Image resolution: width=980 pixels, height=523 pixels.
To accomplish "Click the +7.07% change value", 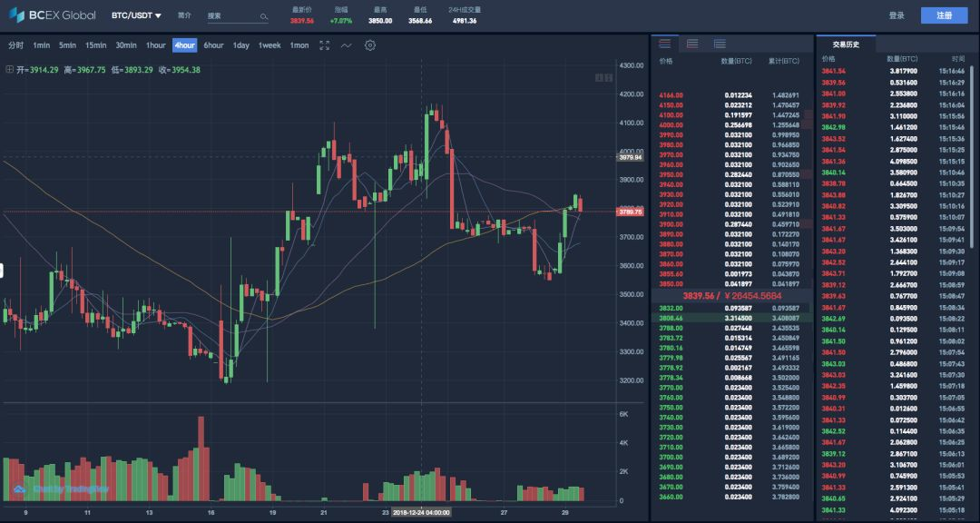I will (341, 21).
